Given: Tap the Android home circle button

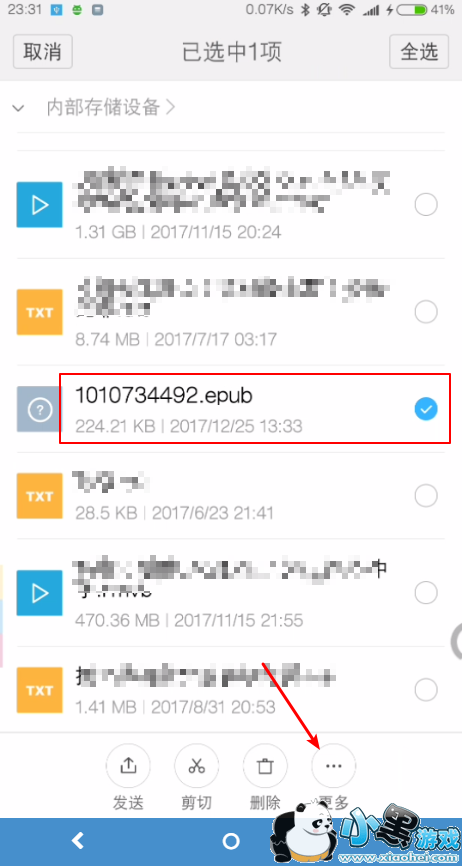Looking at the screenshot, I should (x=231, y=841).
